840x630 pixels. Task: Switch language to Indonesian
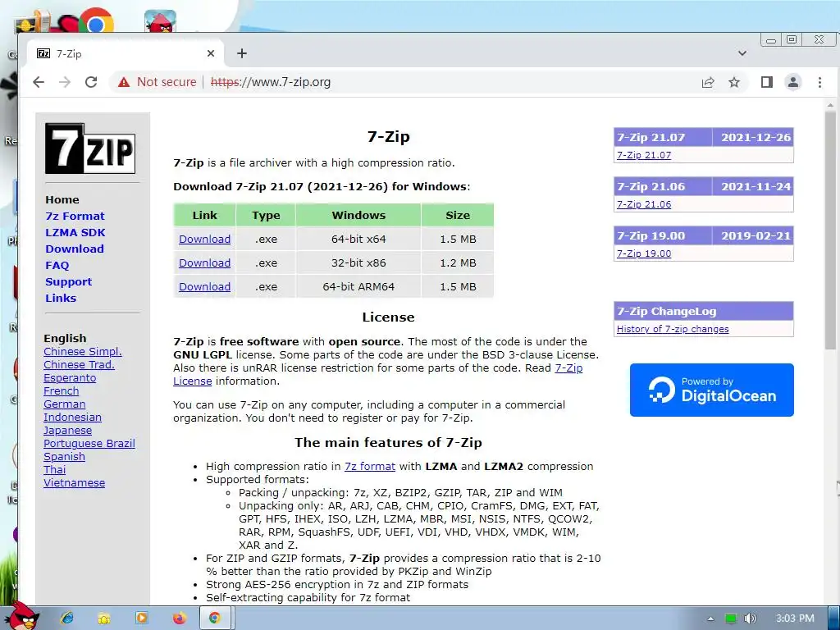72,418
